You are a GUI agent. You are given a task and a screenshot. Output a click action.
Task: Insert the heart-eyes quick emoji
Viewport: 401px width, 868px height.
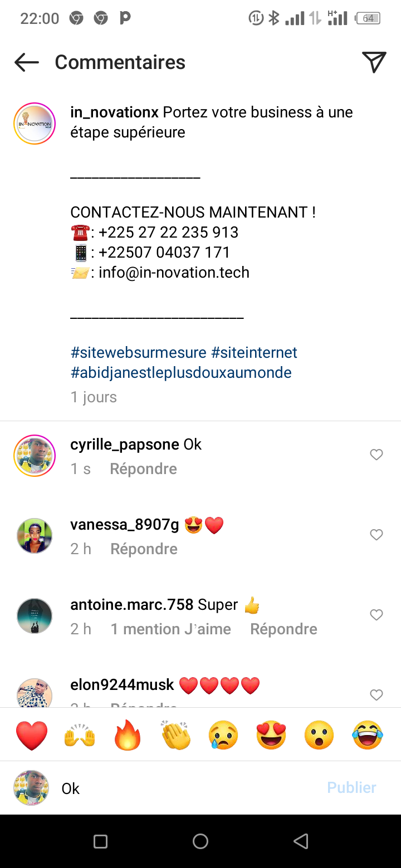click(x=271, y=735)
